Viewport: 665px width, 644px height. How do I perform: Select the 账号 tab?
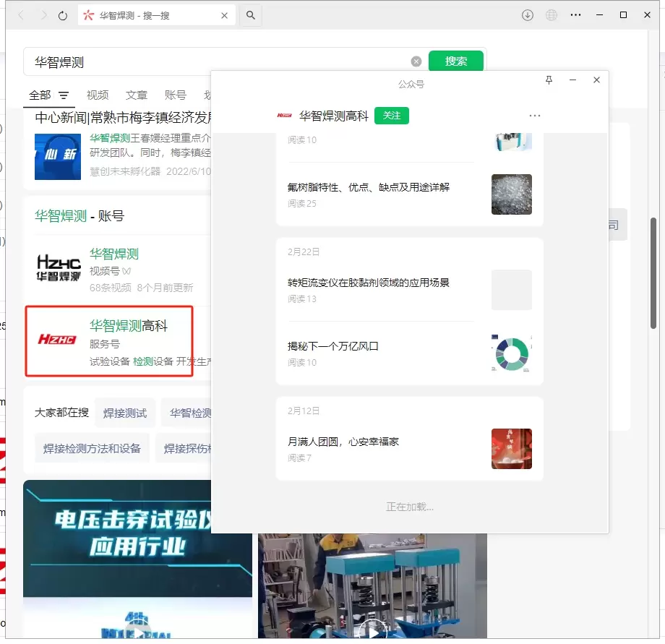pyautogui.click(x=176, y=95)
